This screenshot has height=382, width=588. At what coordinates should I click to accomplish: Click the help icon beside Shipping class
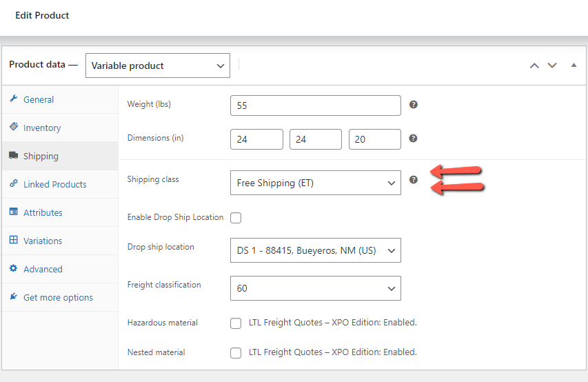[414, 179]
